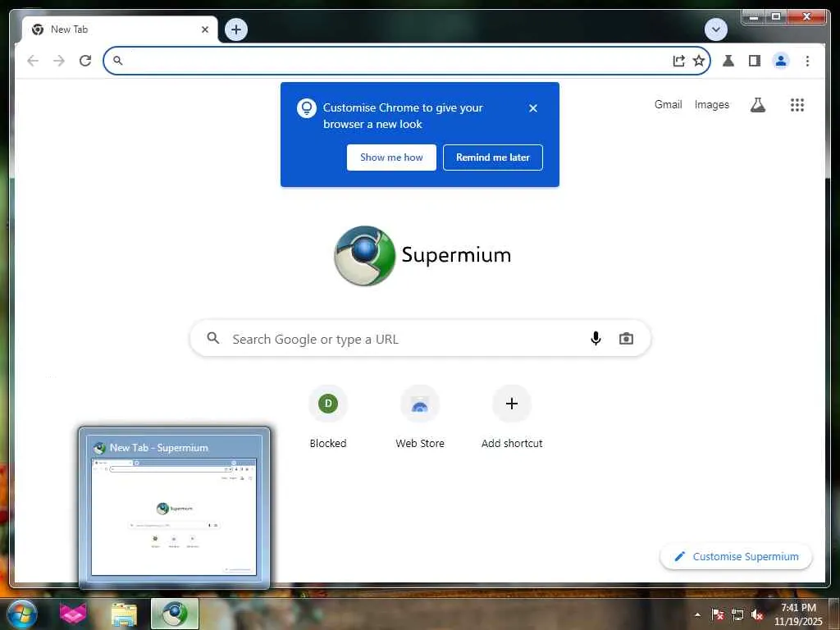Start voice search with the microphone

[596, 339]
